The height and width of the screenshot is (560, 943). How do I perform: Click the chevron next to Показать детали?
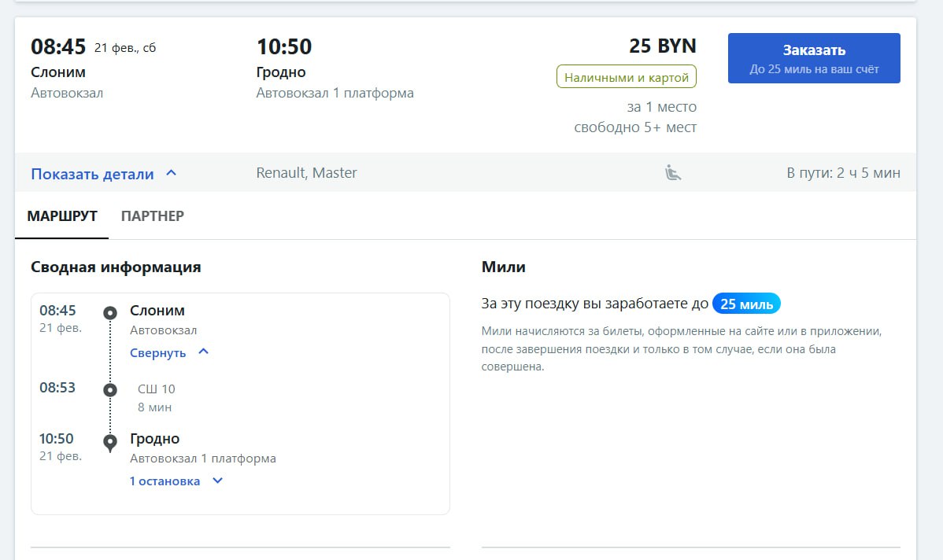click(x=172, y=173)
